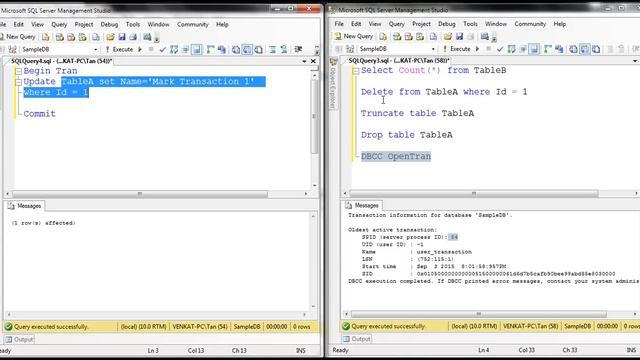Click Execute in SQLQuery3 window

[457, 49]
